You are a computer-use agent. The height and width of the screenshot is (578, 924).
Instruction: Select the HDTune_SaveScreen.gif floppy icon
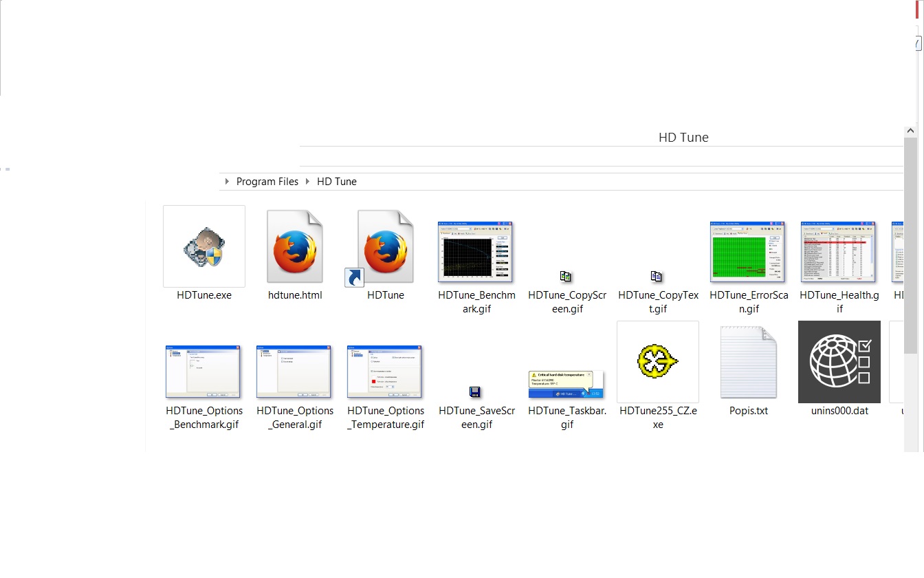click(474, 392)
